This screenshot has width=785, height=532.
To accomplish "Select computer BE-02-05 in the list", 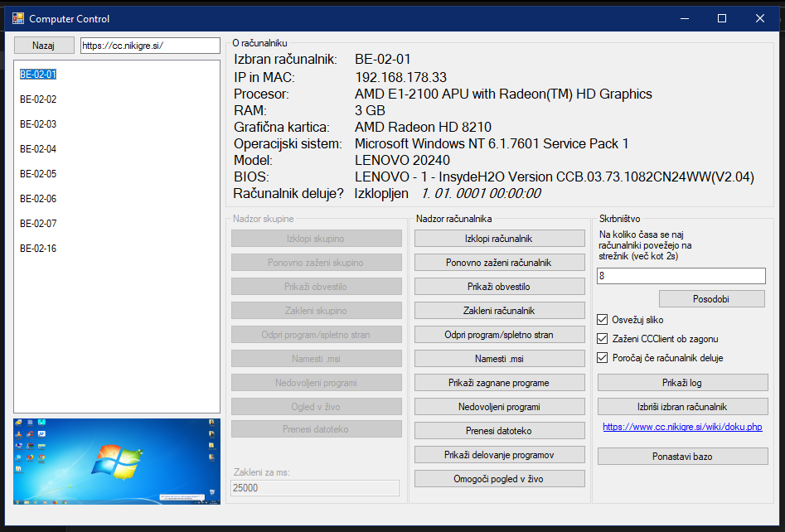I will coord(38,174).
